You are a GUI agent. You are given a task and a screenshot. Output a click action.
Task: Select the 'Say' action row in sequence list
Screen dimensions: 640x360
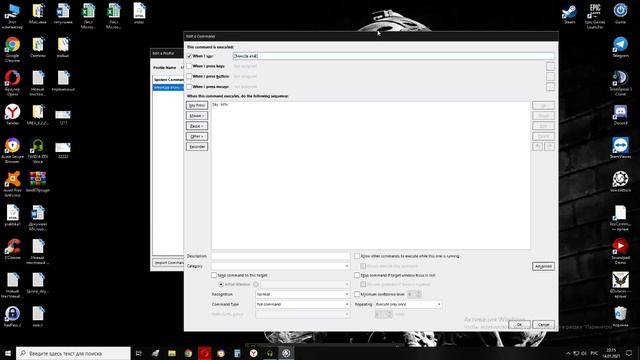[371, 104]
